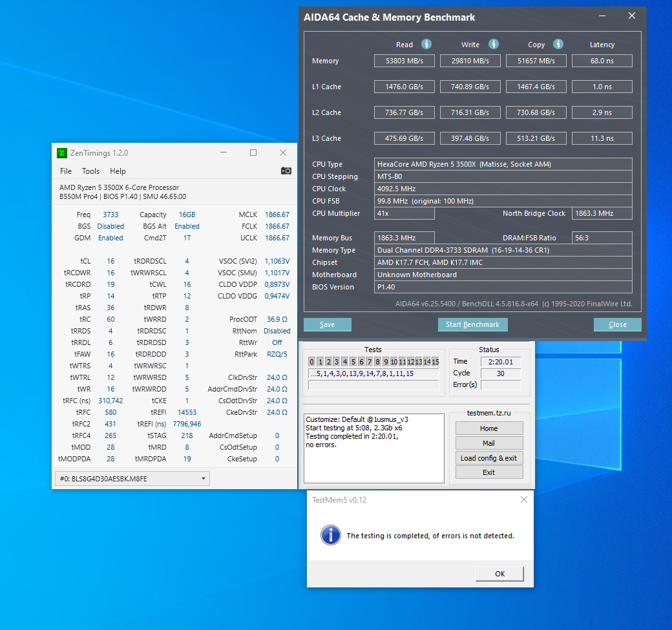Screen dimensions: 672x630
Task: Click the empty Error(s) field in TestMem5
Action: [x=501, y=385]
